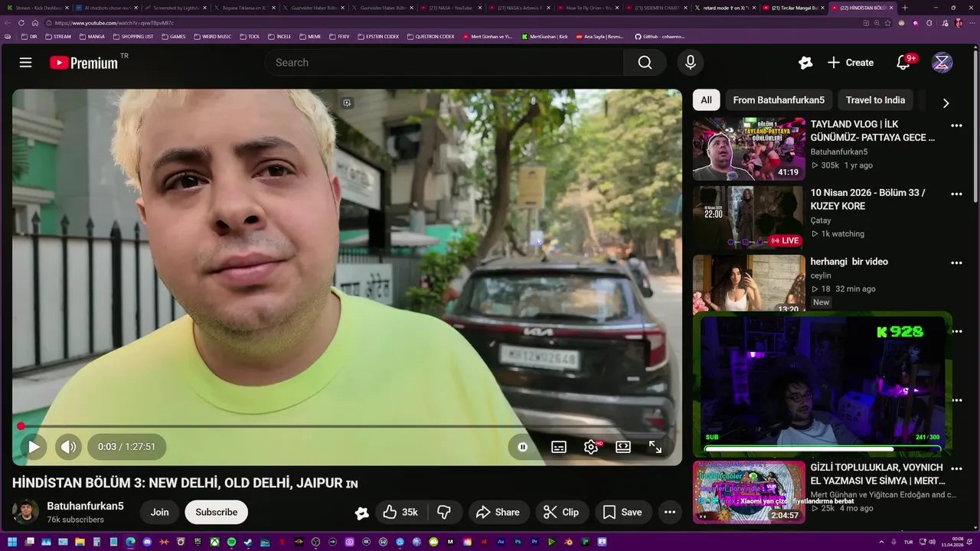
Task: Open the WEIRD MUSIC bookmarks folder
Action: pyautogui.click(x=213, y=37)
